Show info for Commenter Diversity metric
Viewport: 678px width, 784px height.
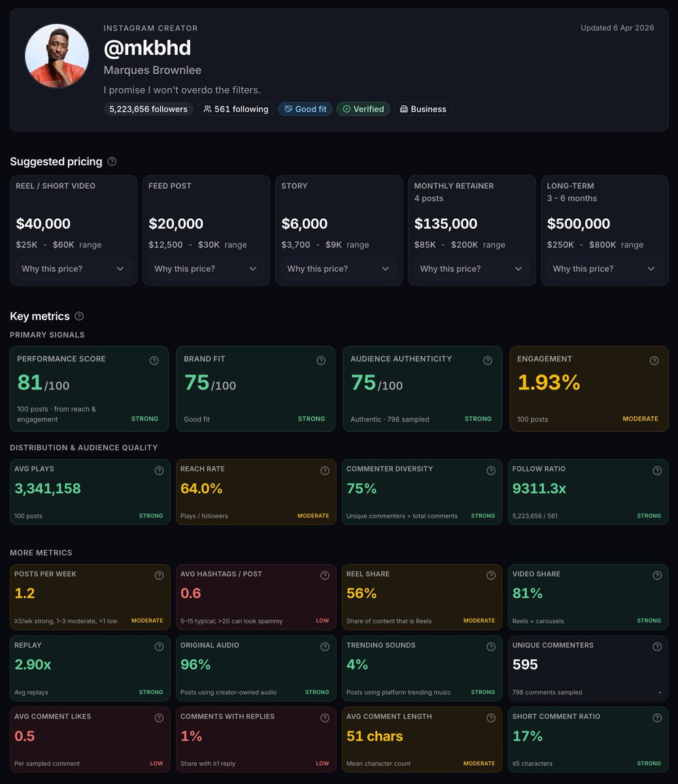click(491, 470)
